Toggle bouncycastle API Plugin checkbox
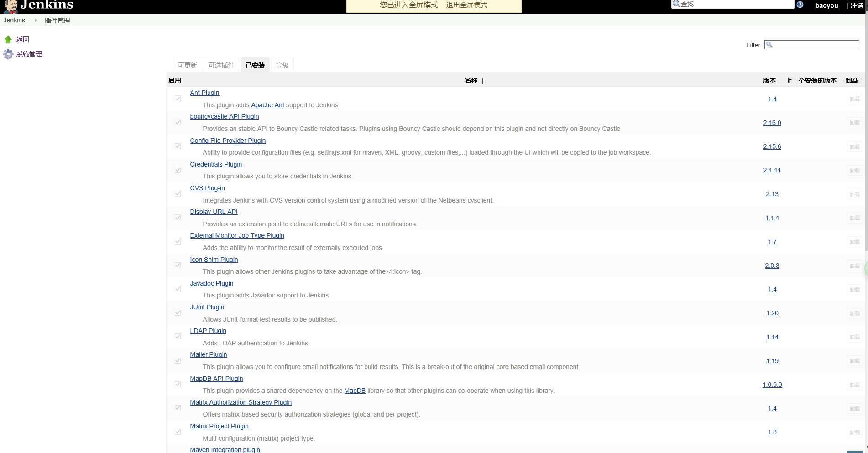The height and width of the screenshot is (453, 868). (x=178, y=122)
